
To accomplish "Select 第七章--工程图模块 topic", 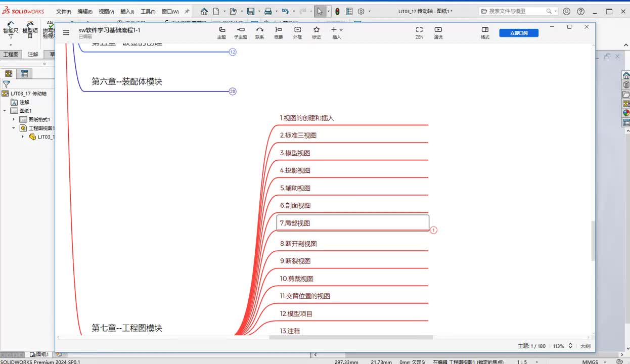I will click(127, 328).
